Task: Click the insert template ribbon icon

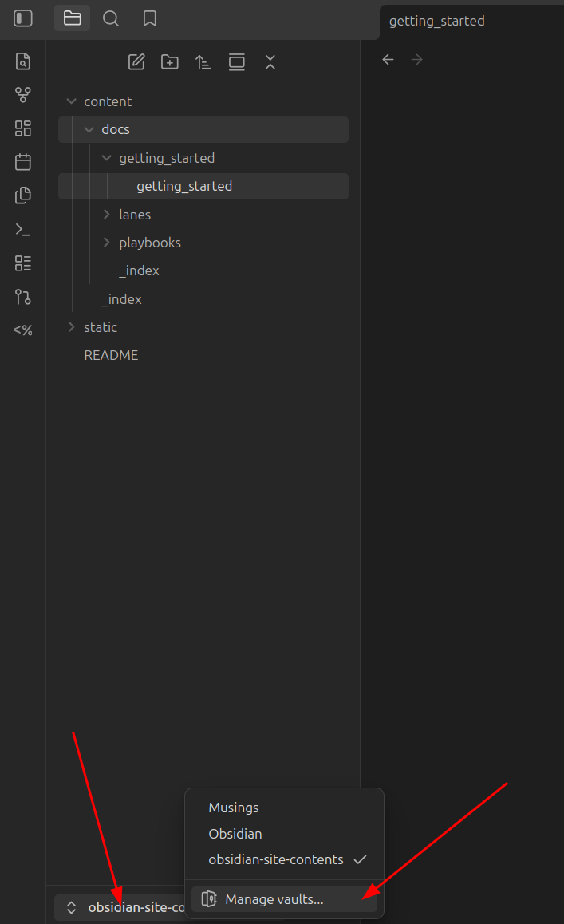Action: tap(23, 195)
